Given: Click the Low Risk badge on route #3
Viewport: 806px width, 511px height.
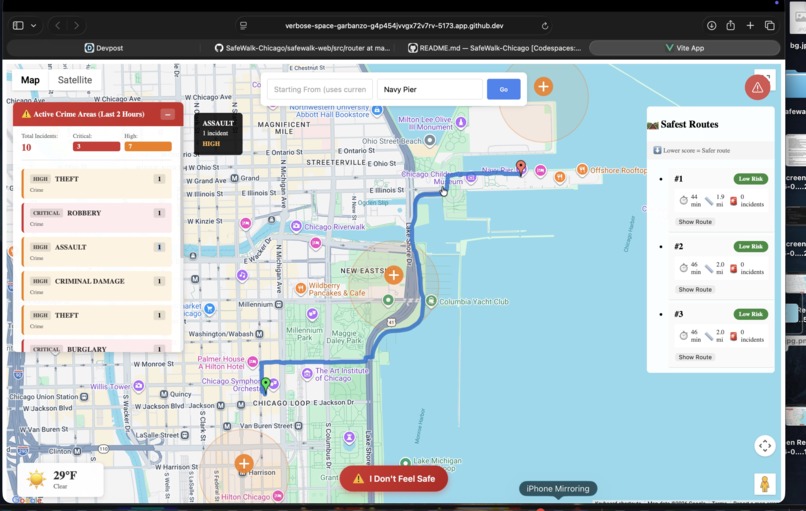Looking at the screenshot, I should 750,314.
